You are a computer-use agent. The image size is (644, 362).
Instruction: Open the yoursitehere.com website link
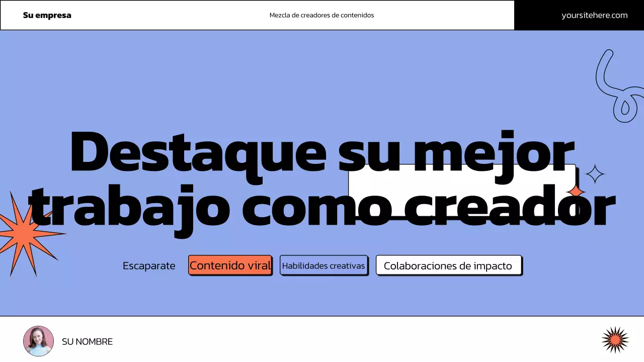tap(594, 15)
